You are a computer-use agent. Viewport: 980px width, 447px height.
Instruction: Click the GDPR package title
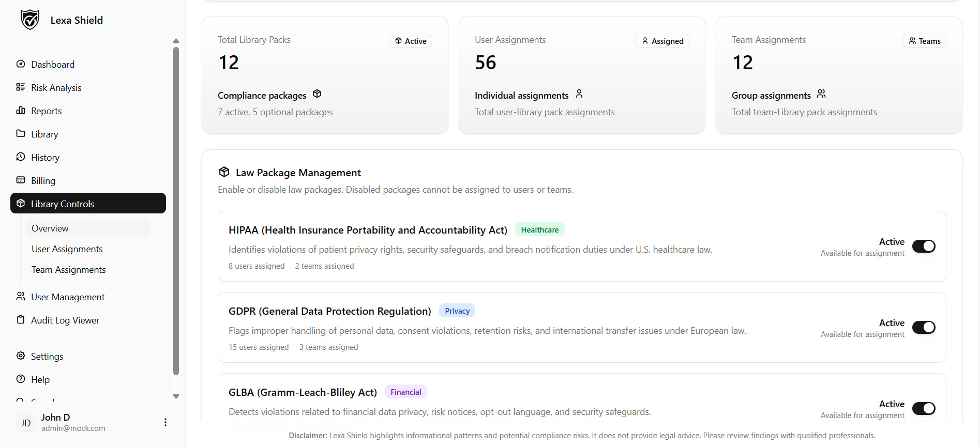[329, 311]
